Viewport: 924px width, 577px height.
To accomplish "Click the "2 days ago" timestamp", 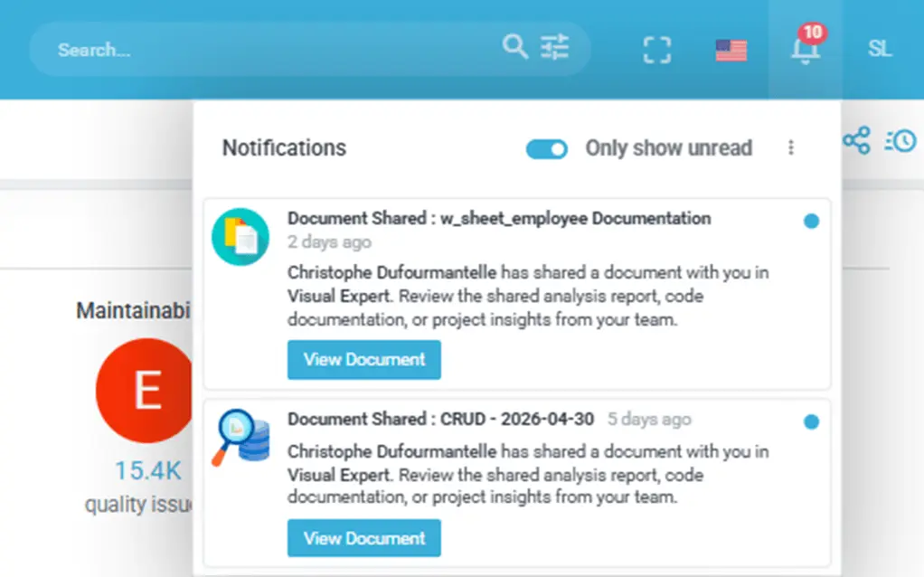I will [x=329, y=242].
